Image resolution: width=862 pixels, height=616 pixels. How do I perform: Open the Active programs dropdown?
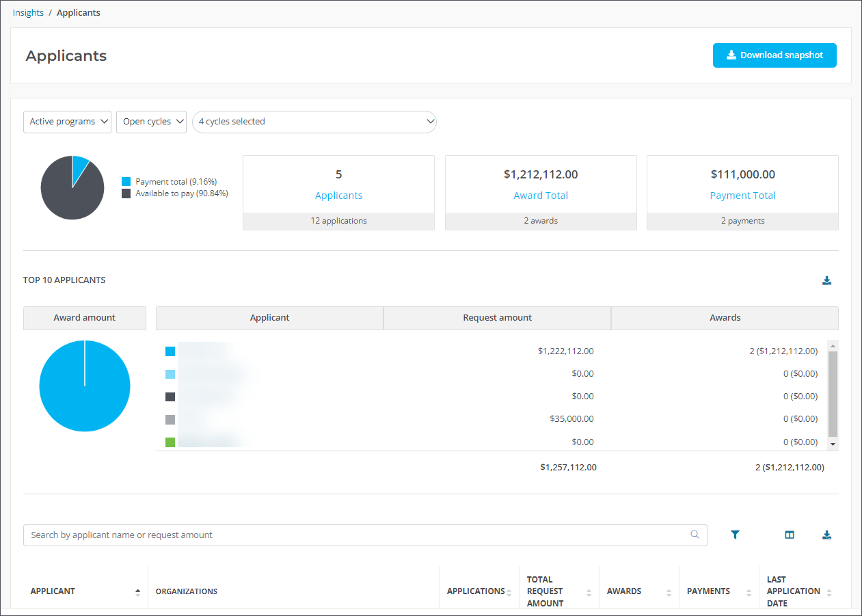click(67, 122)
